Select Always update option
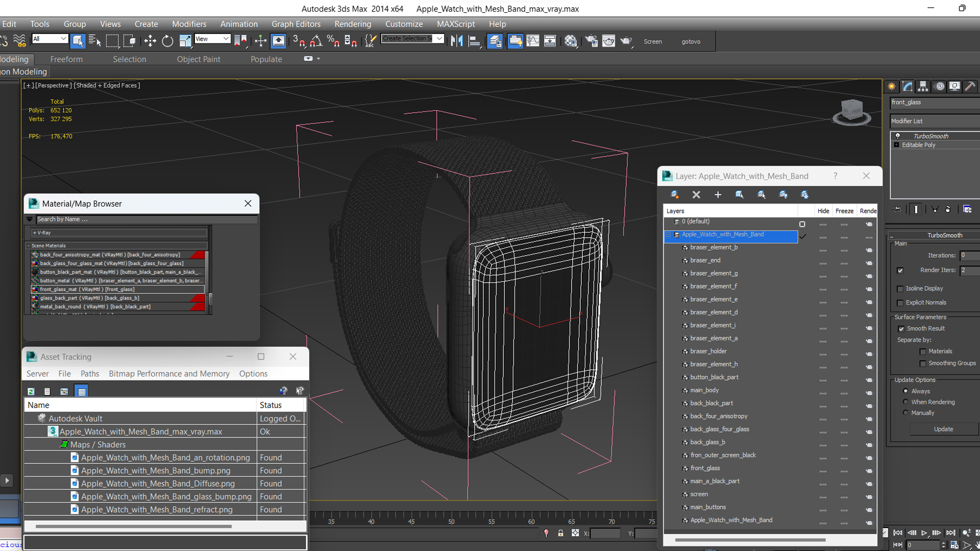The width and height of the screenshot is (980, 551). pos(906,391)
